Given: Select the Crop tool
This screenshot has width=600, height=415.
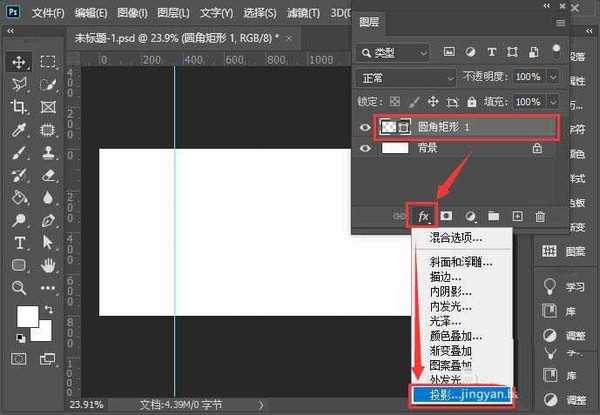Looking at the screenshot, I should 19,106.
